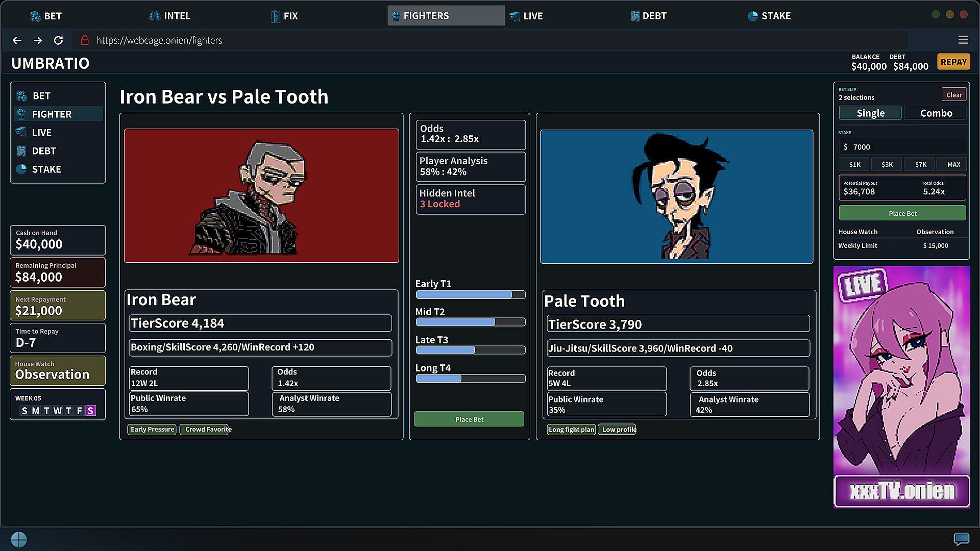Screen dimensions: 980x551
Task: Open the globe launcher in the taskbar
Action: click(19, 539)
